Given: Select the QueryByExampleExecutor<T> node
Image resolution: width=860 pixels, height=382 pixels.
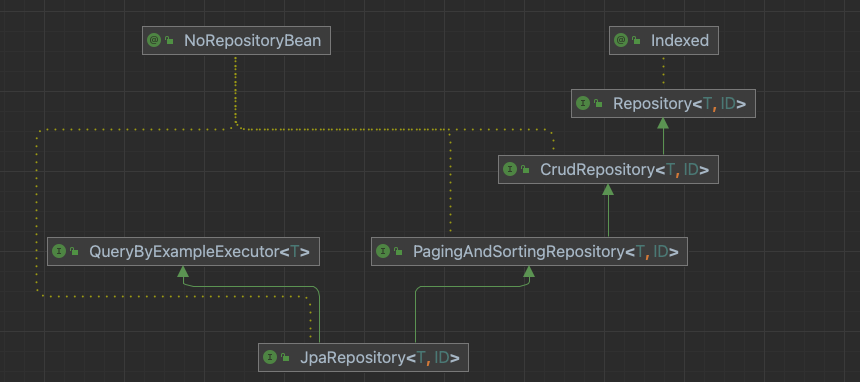Looking at the screenshot, I should 183,251.
